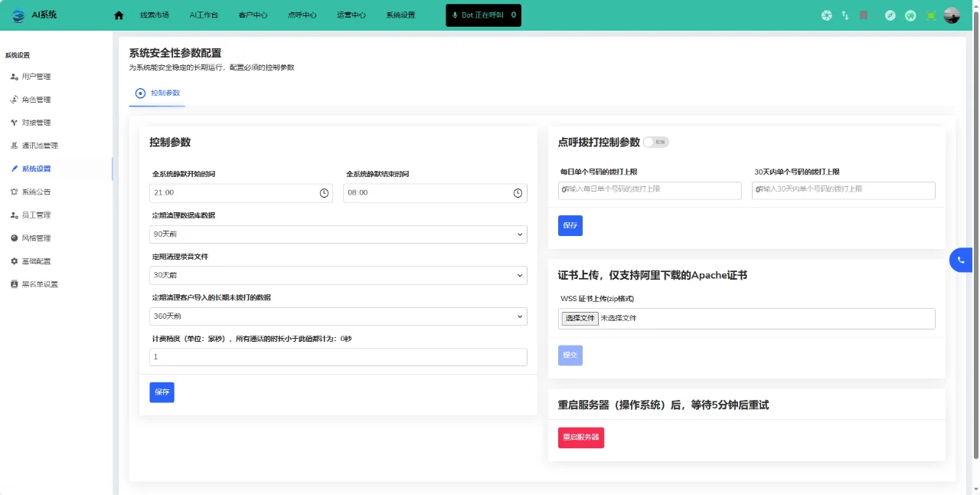Click the camera shutter icon in header
Viewport: 980px width, 495px height.
point(826,15)
